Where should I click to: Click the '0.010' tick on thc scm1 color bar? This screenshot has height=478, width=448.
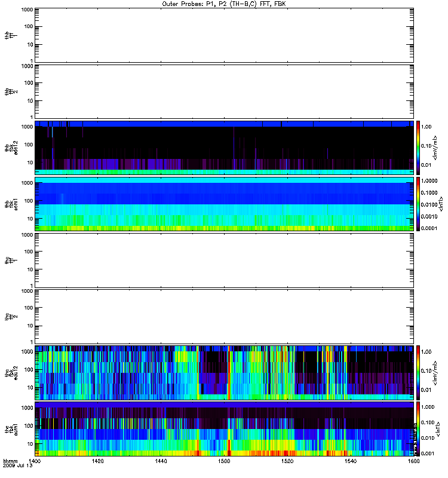pos(428,438)
